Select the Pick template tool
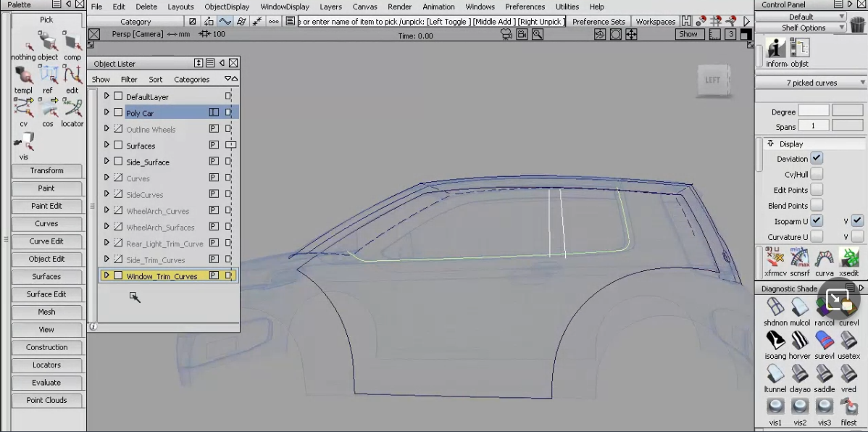The image size is (868, 432). click(x=23, y=79)
